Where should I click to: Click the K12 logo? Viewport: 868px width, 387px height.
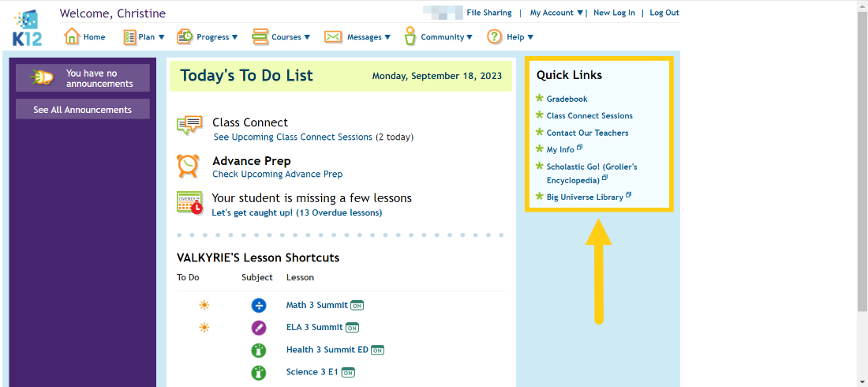pos(28,28)
